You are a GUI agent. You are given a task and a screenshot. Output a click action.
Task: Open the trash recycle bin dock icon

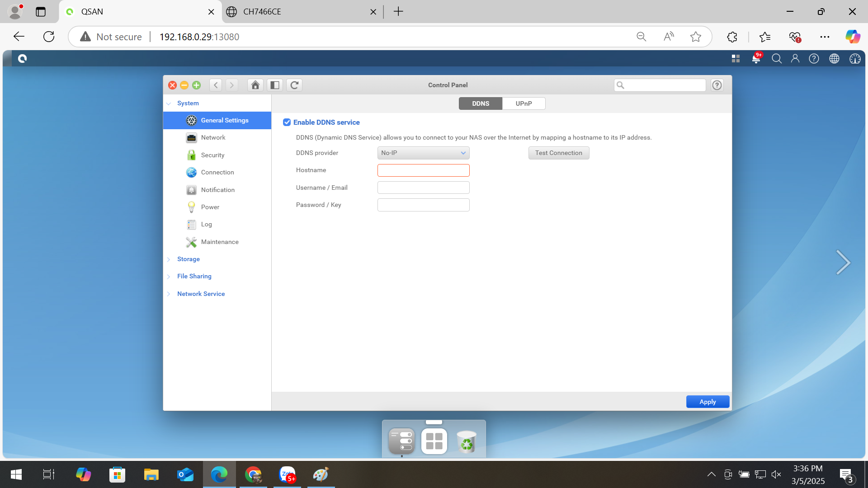(x=467, y=441)
